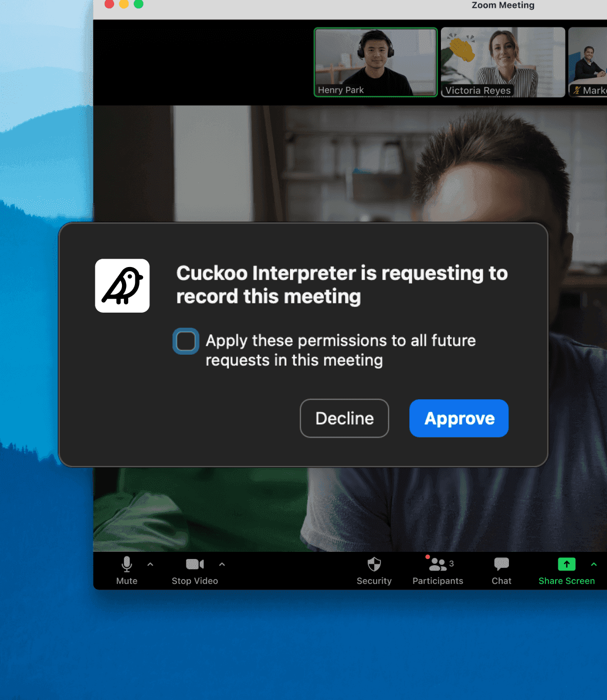
Task: Click the Cuckoo Interpreter bird logo
Action: tap(122, 286)
